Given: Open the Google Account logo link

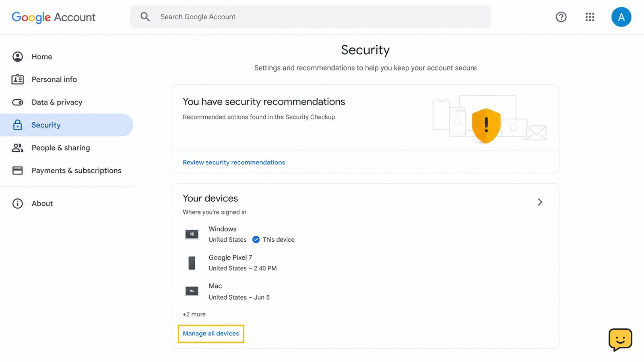Looking at the screenshot, I should coord(54,17).
